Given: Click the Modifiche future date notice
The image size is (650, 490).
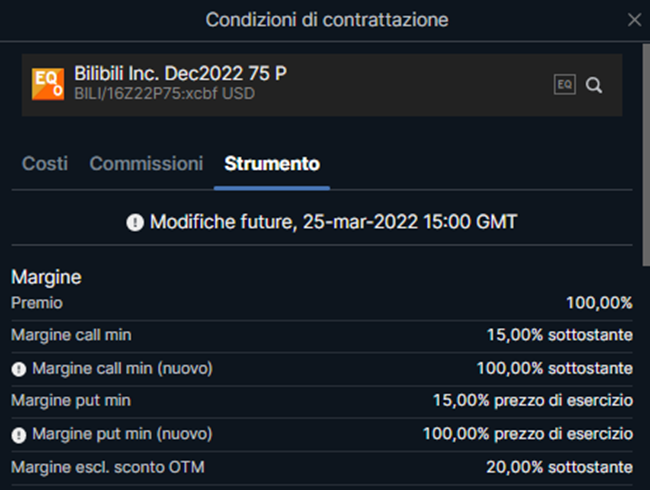Looking at the screenshot, I should pos(322,222).
